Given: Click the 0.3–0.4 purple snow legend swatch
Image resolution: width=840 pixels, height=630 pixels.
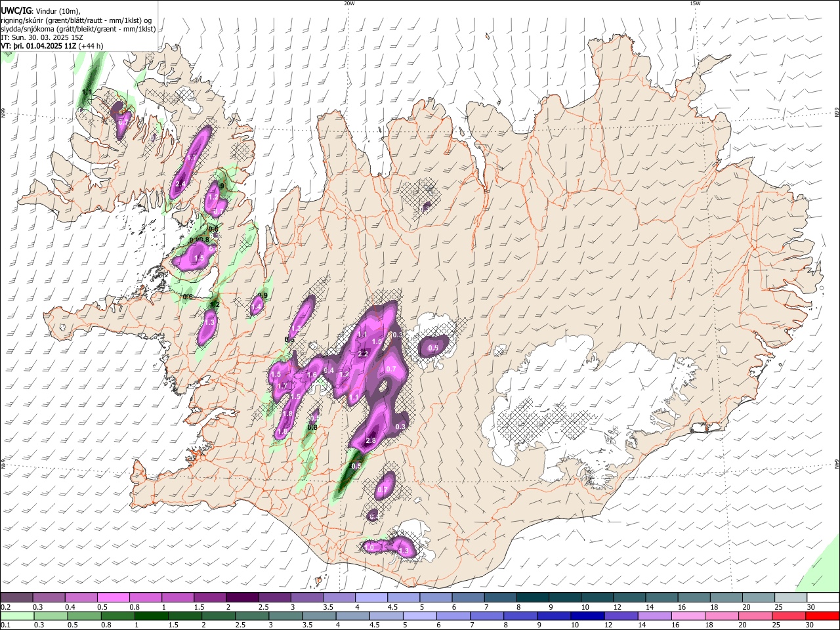Looking at the screenshot, I should coord(49,597).
